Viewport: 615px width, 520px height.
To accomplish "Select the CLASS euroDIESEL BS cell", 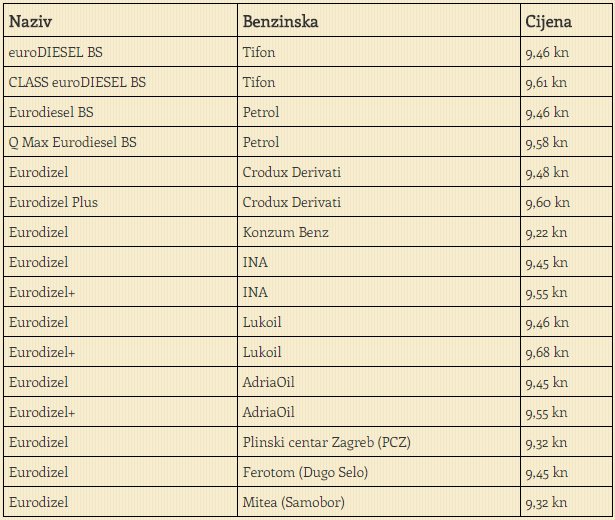I will click(x=76, y=82).
